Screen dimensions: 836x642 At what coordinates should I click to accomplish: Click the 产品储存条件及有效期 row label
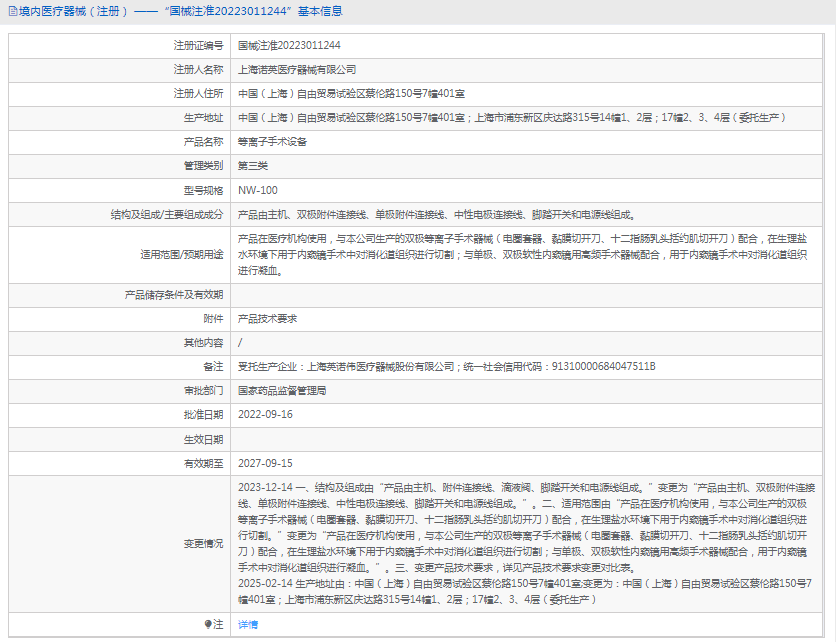tap(174, 294)
